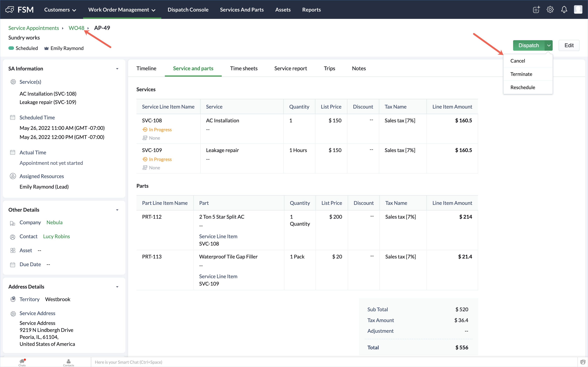Expand the Customers menu
This screenshot has height=367, width=588.
[x=60, y=10]
